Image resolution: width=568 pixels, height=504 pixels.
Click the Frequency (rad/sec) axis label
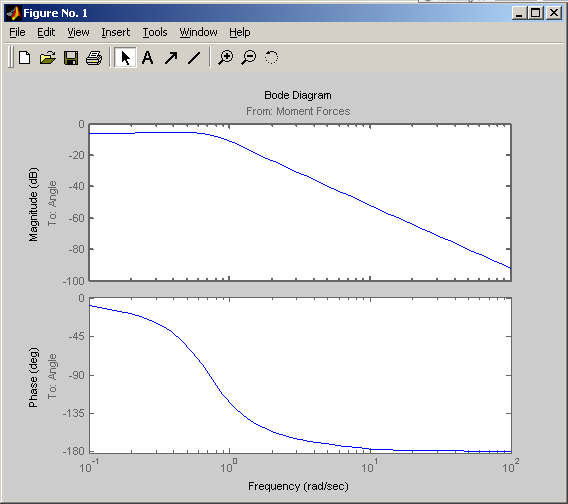click(x=298, y=486)
